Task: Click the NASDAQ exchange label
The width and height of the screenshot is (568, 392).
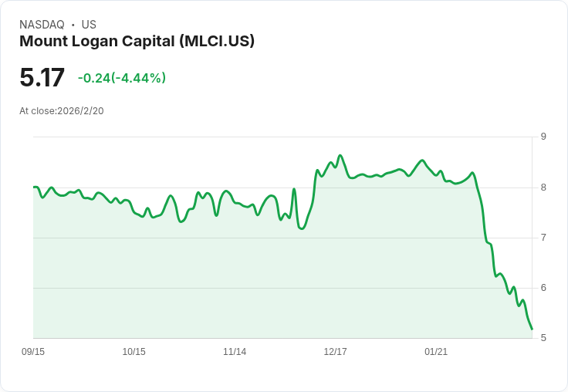Action: point(42,25)
